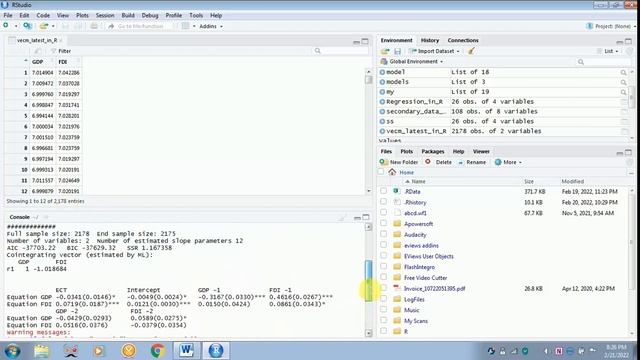Click the Home icon in Files path

pos(392,172)
